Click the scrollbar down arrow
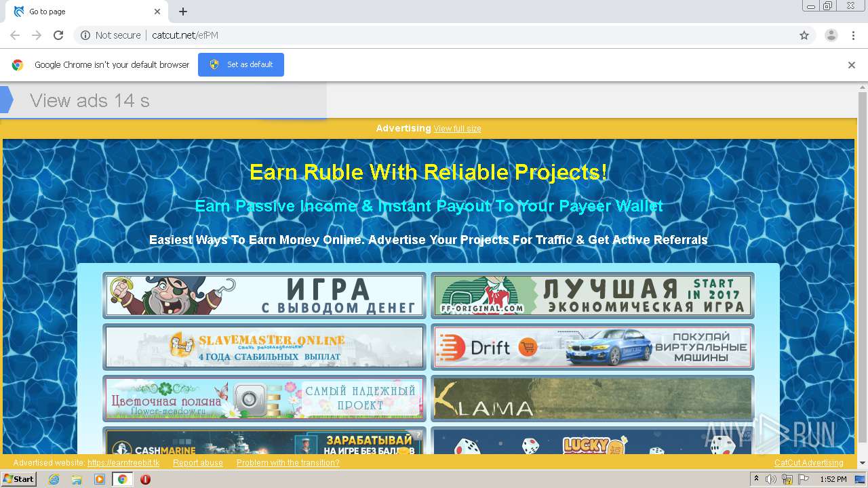The image size is (868, 488). point(863,463)
